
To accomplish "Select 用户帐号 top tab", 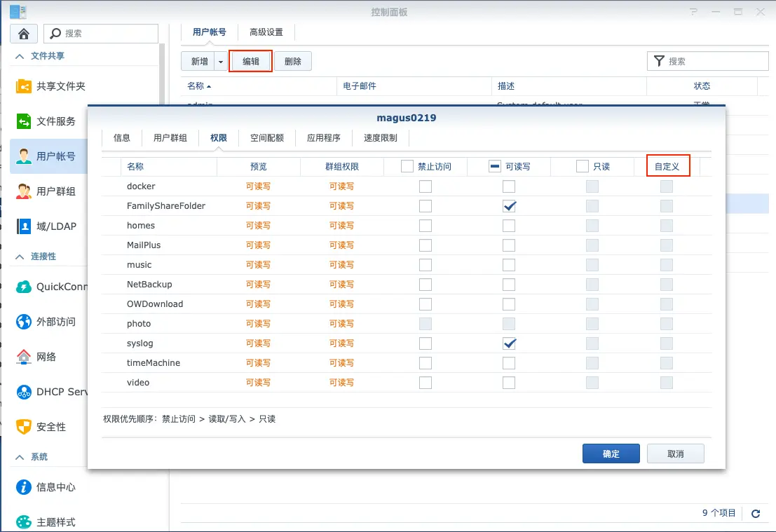I will pyautogui.click(x=210, y=32).
